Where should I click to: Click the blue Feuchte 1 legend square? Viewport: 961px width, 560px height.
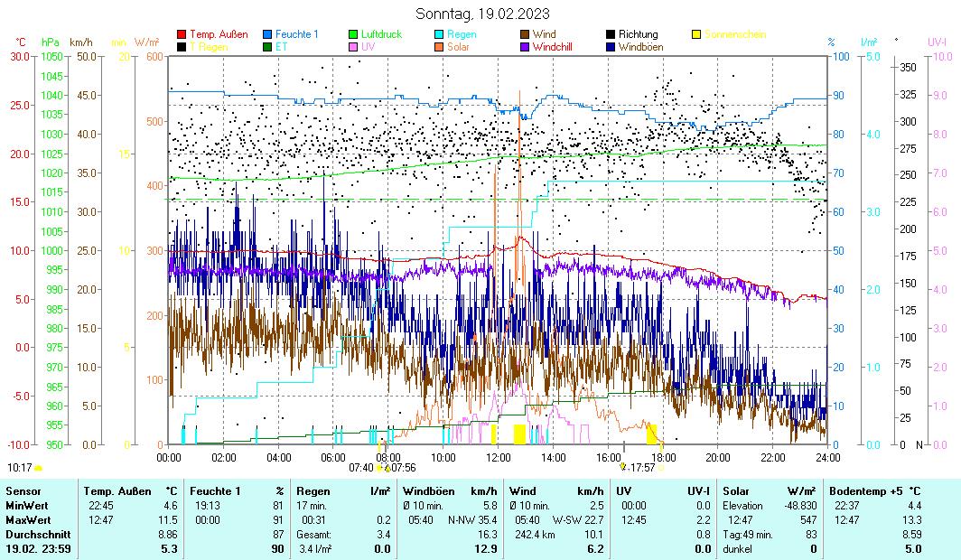[x=267, y=34]
